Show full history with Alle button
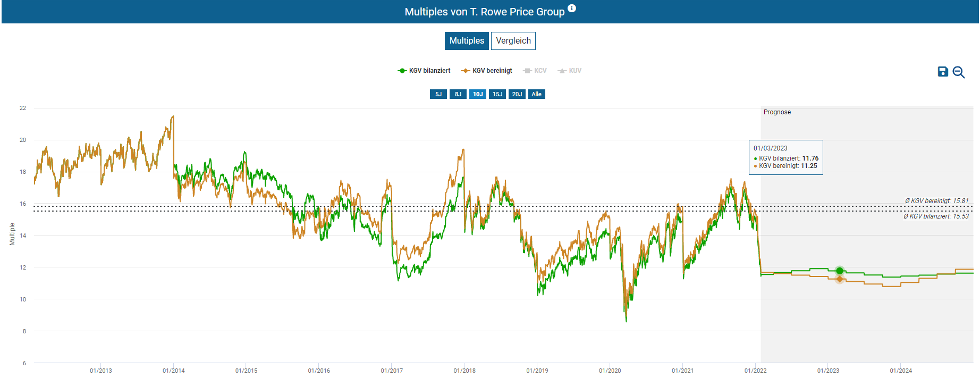980x378 pixels. click(x=537, y=94)
